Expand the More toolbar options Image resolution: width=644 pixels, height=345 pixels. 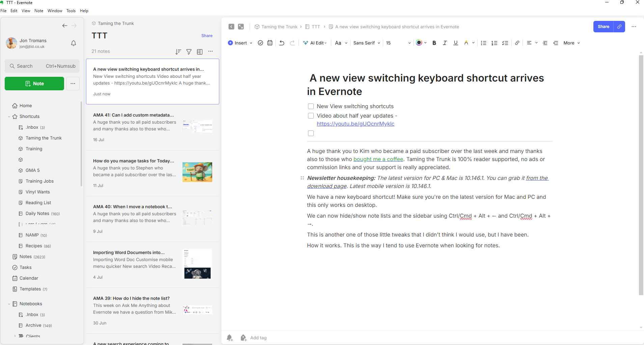pos(571,43)
